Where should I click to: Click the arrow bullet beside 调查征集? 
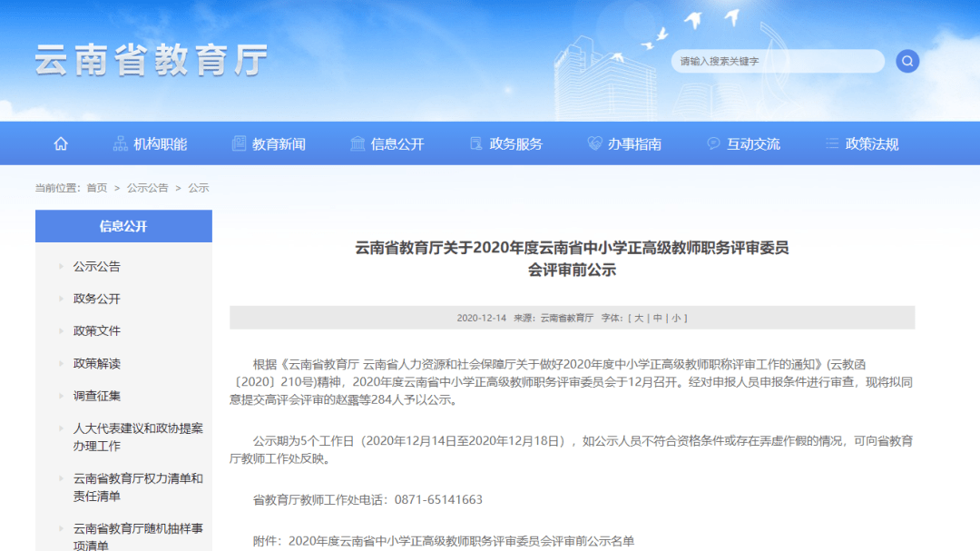coord(62,396)
